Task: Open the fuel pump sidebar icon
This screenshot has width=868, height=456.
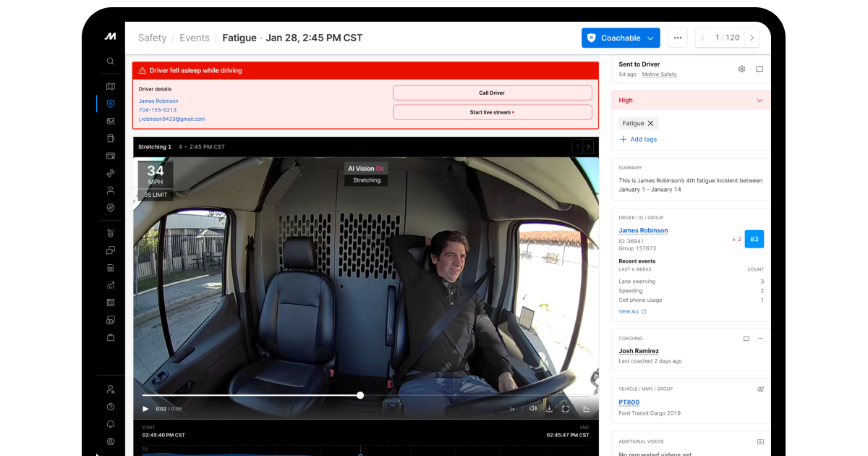Action: click(x=111, y=138)
